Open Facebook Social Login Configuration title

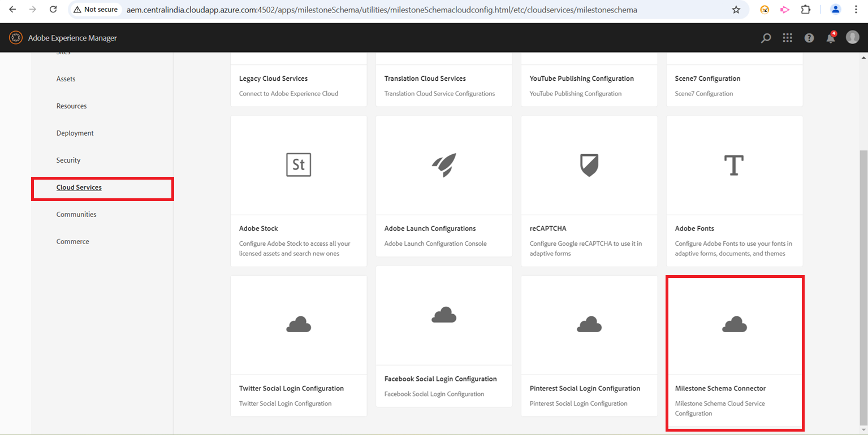441,379
